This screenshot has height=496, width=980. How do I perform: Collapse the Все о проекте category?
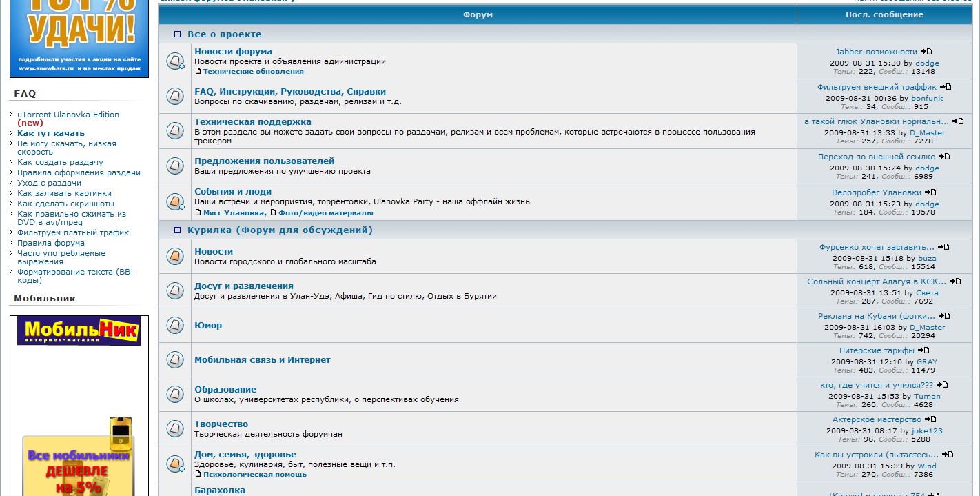pyautogui.click(x=177, y=34)
